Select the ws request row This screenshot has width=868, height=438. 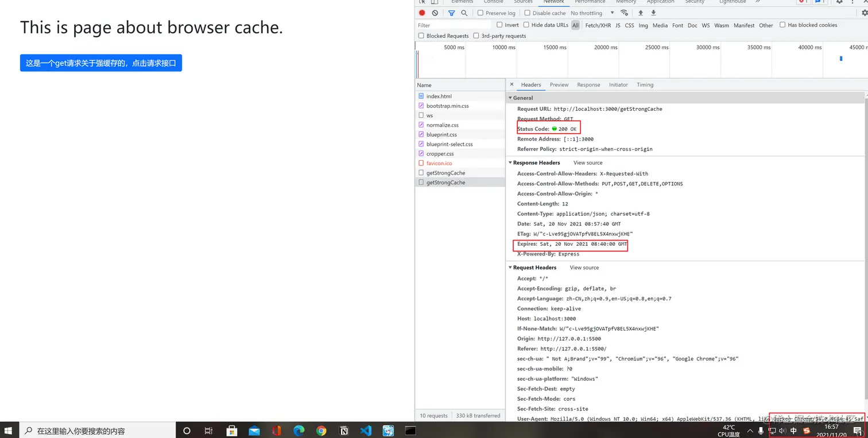(x=460, y=115)
